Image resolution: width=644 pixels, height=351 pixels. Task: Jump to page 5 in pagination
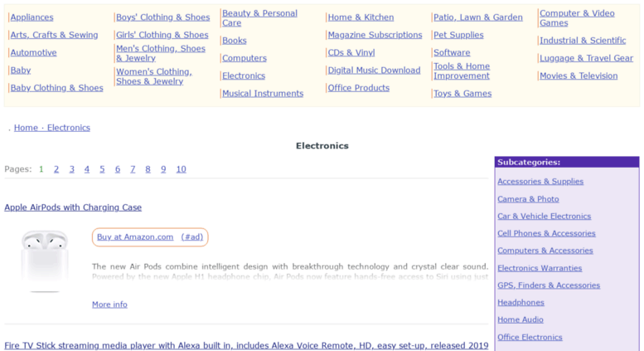coord(102,169)
